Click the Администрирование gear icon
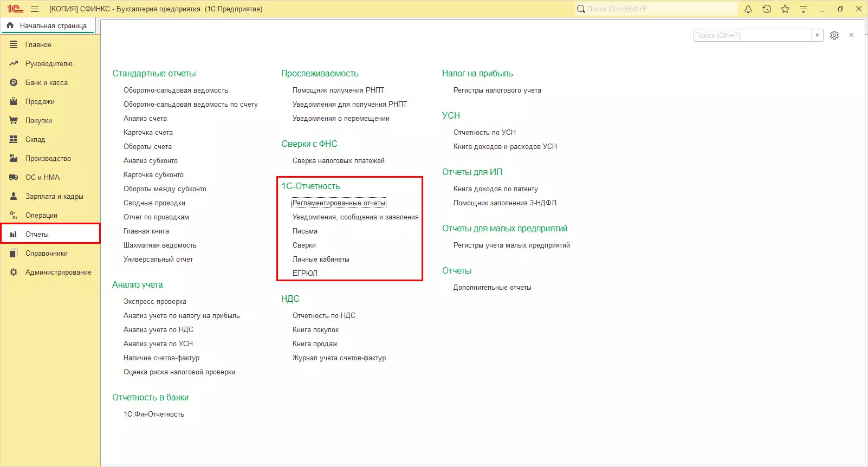Viewport: 868px width, 467px height. [x=14, y=273]
